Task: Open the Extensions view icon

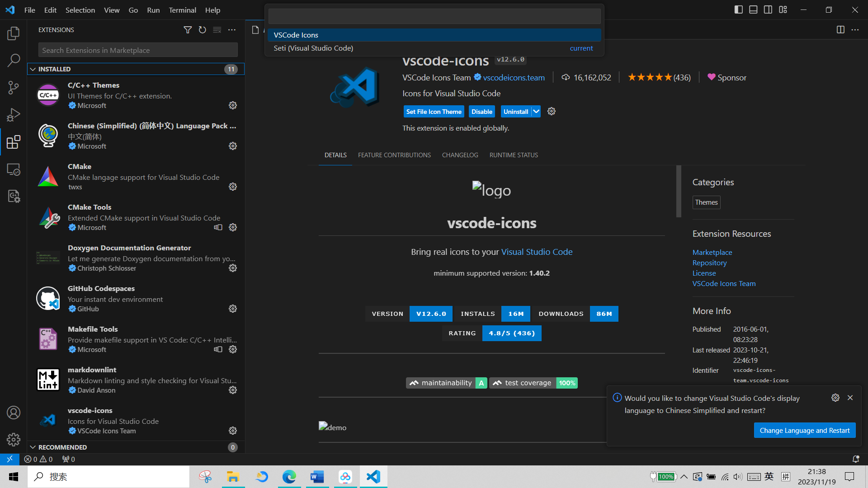Action: click(14, 142)
